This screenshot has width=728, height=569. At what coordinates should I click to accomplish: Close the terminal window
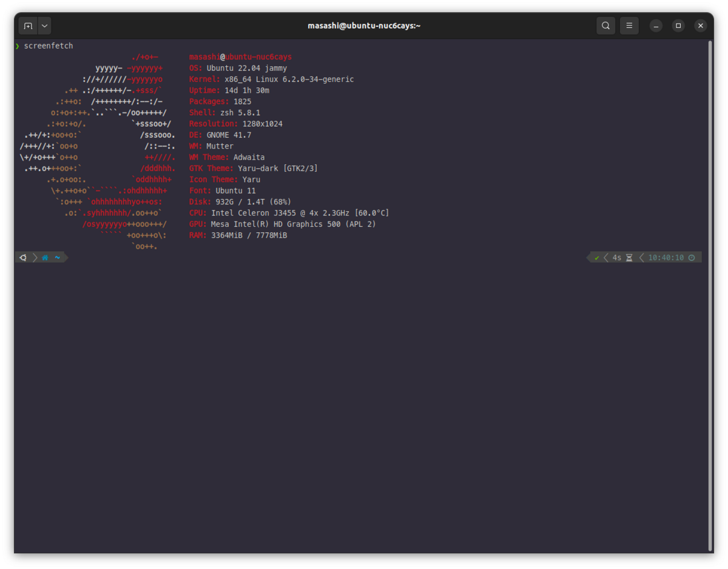[x=701, y=25]
